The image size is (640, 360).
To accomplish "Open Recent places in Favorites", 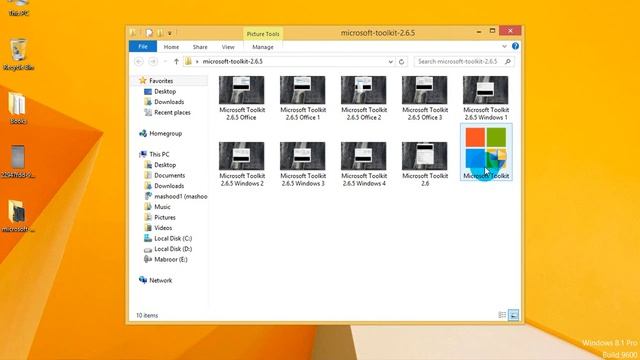I will pyautogui.click(x=172, y=112).
